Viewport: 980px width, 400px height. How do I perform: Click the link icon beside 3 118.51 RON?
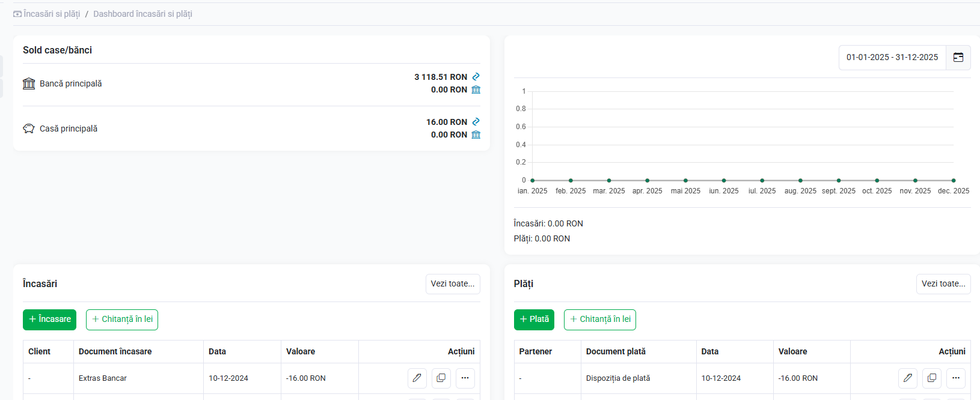point(476,77)
